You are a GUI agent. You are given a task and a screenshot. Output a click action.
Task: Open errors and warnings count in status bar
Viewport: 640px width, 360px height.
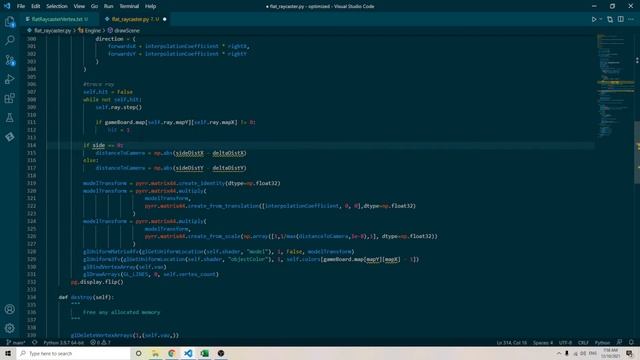(x=100, y=342)
